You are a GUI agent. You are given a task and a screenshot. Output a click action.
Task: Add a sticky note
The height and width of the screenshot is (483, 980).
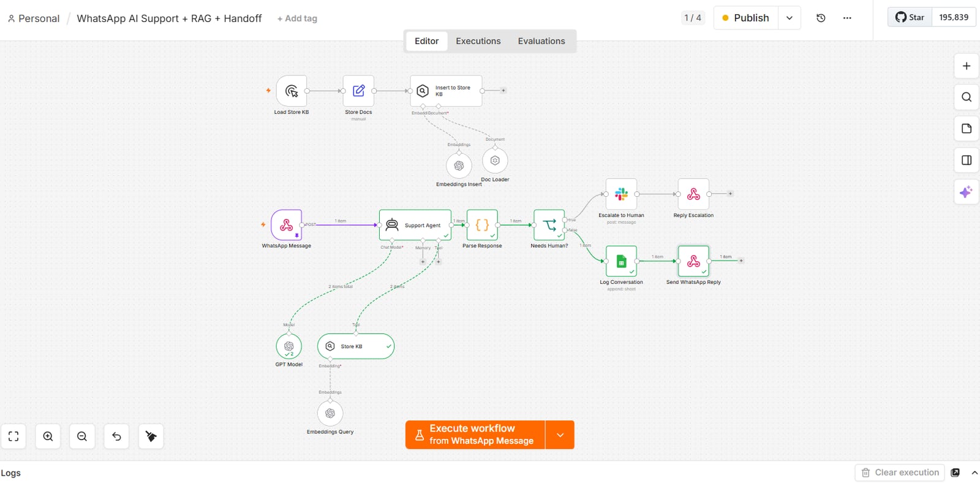click(967, 129)
